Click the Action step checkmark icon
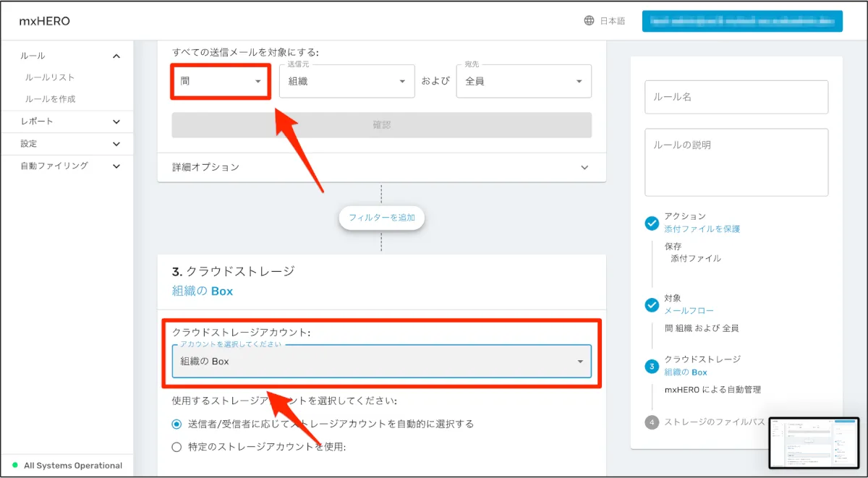The image size is (868, 478). click(652, 223)
